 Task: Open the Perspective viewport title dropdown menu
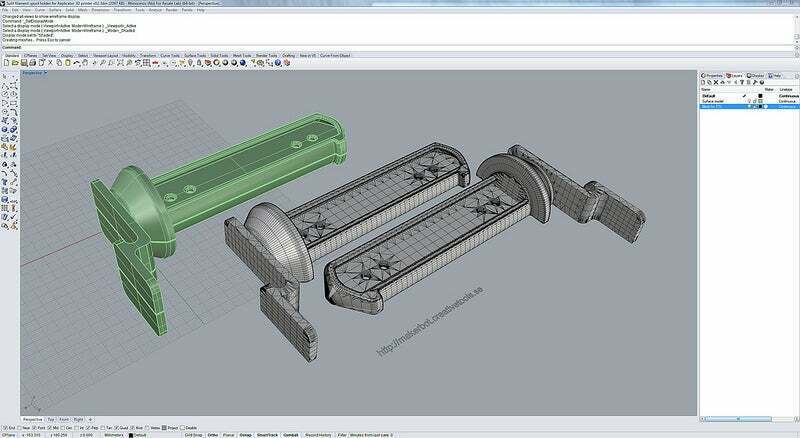(35, 73)
